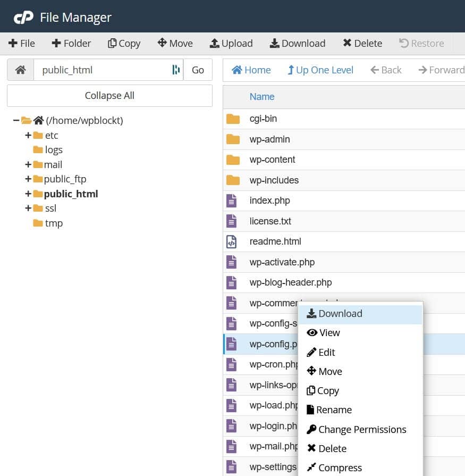This screenshot has width=465, height=476.
Task: Expand the public_ftp tree node
Action: coord(28,179)
